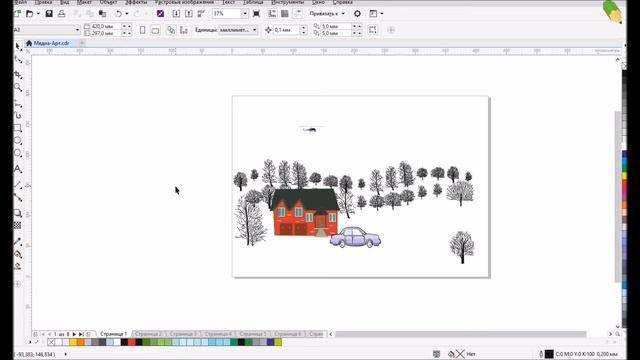Add a new document tab plus button
Image resolution: width=640 pixels, height=360 pixels.
point(82,42)
